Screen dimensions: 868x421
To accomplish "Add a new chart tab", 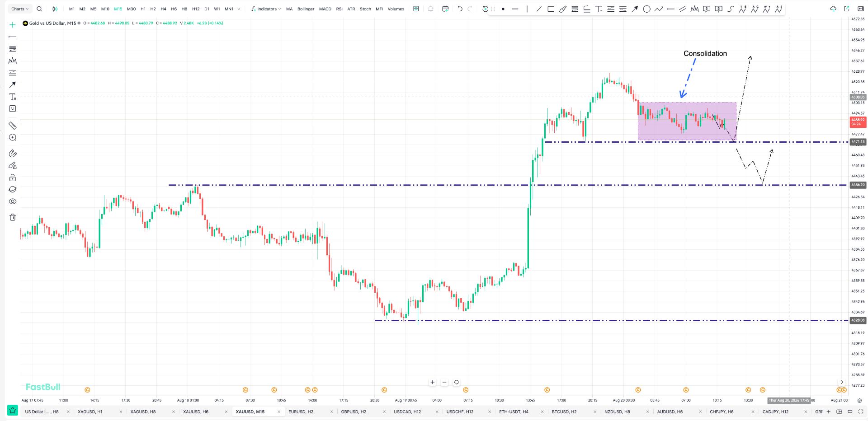I will 829,412.
